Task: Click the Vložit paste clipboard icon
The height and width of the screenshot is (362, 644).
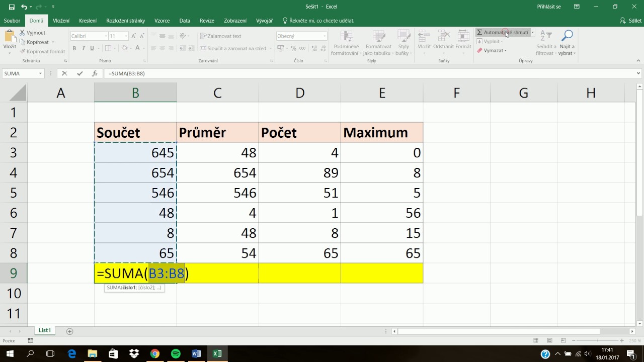Action: click(x=10, y=37)
